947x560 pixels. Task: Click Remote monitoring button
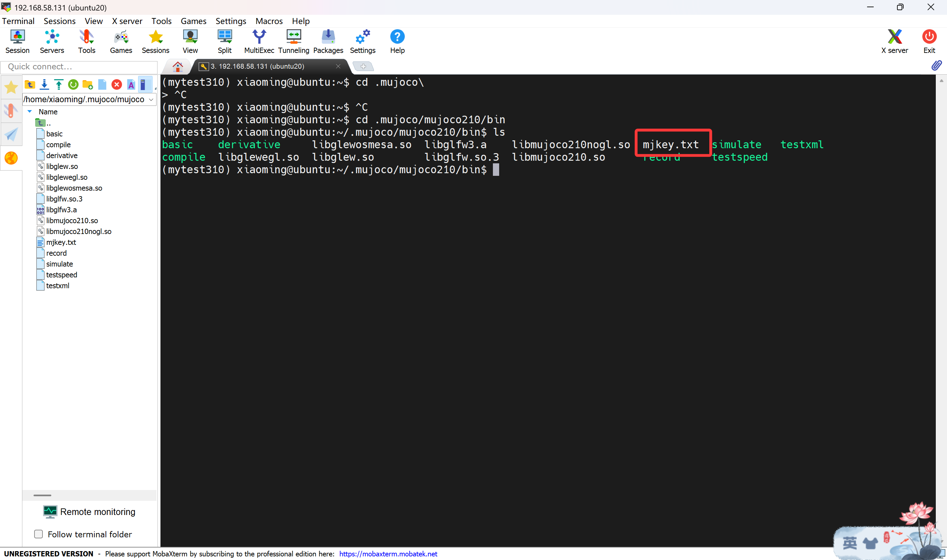tap(89, 512)
